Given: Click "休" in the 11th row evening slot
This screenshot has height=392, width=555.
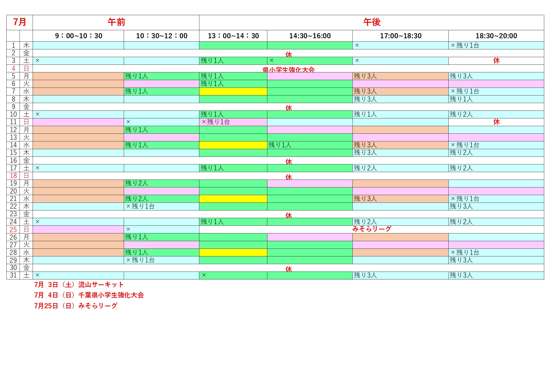Looking at the screenshot, I should pyautogui.click(x=496, y=122).
